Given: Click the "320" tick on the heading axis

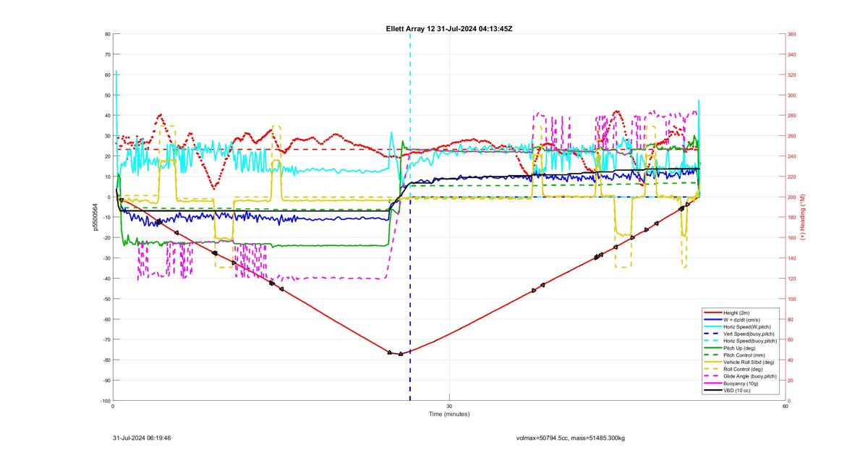Looking at the screenshot, I should tap(792, 75).
